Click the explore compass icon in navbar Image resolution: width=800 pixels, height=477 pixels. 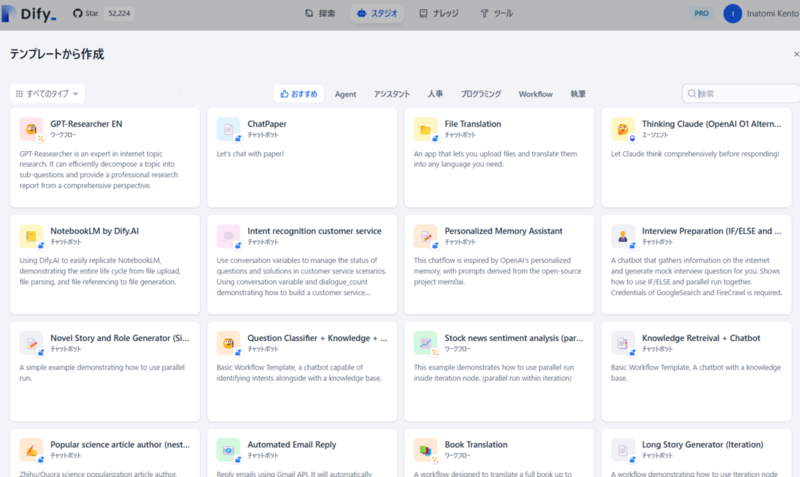click(309, 13)
